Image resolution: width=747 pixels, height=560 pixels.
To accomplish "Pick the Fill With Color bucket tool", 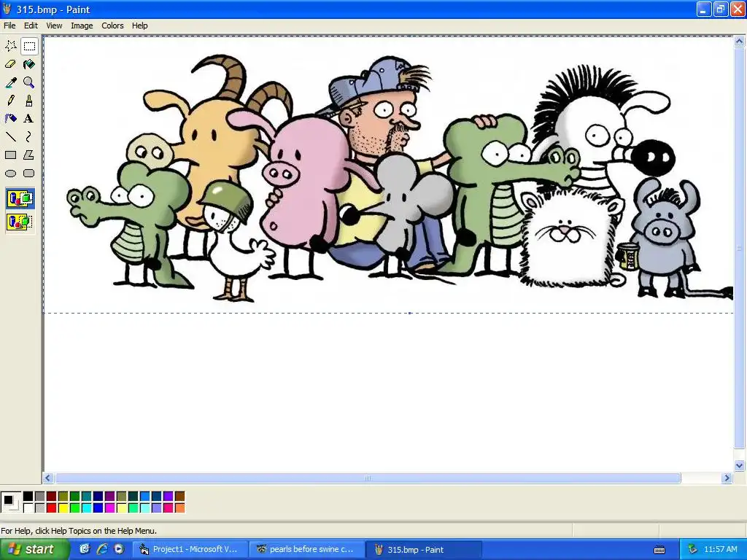I will [x=29, y=64].
